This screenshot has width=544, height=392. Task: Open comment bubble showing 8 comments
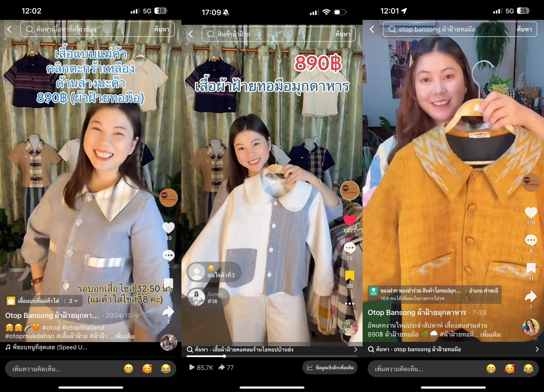tap(531, 240)
